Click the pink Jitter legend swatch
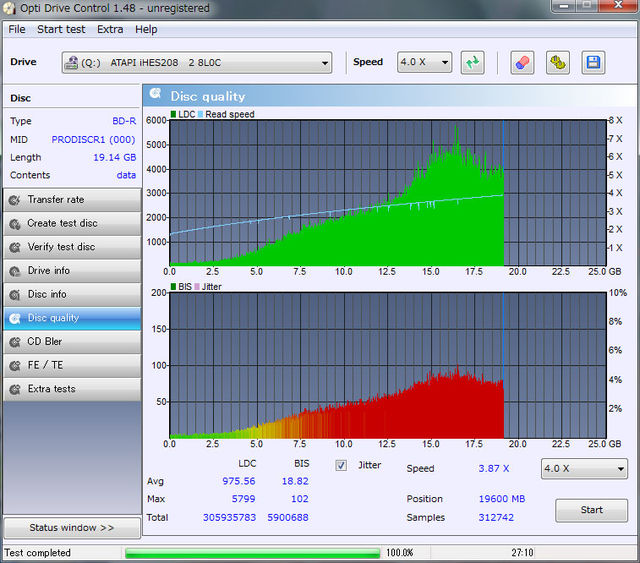 coord(197,287)
